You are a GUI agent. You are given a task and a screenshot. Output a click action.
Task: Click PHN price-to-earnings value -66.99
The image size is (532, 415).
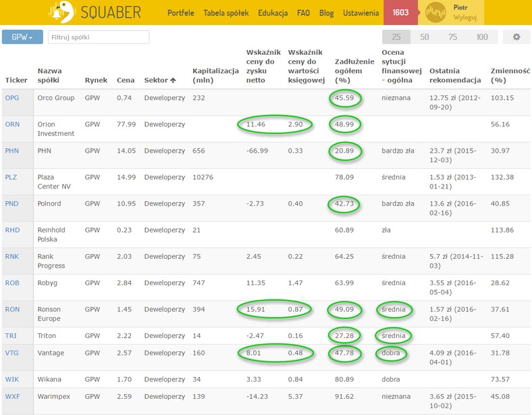click(x=257, y=151)
